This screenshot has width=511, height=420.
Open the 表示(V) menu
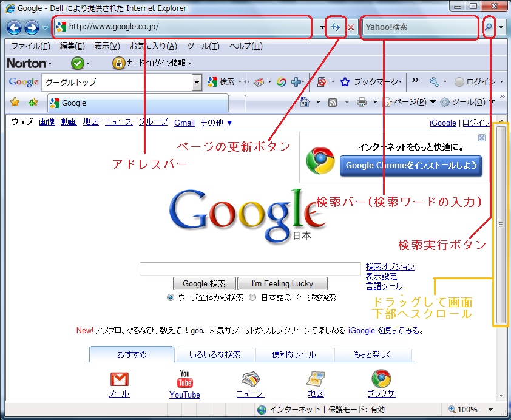coord(107,46)
